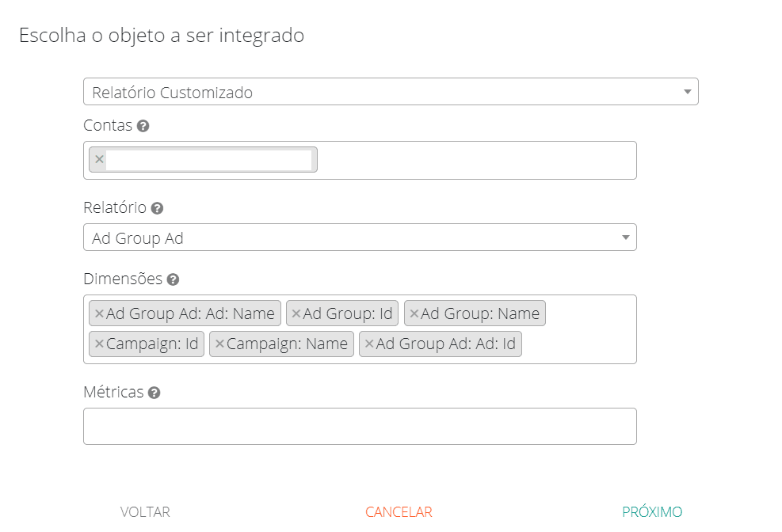Focus the empty Métricas input field
This screenshot has height=532, width=782.
360,426
